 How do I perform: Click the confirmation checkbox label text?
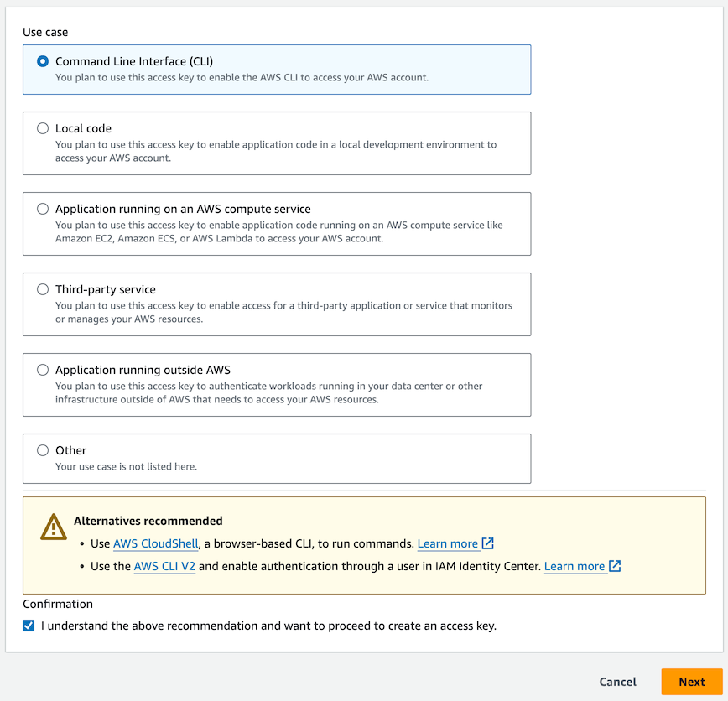click(268, 626)
